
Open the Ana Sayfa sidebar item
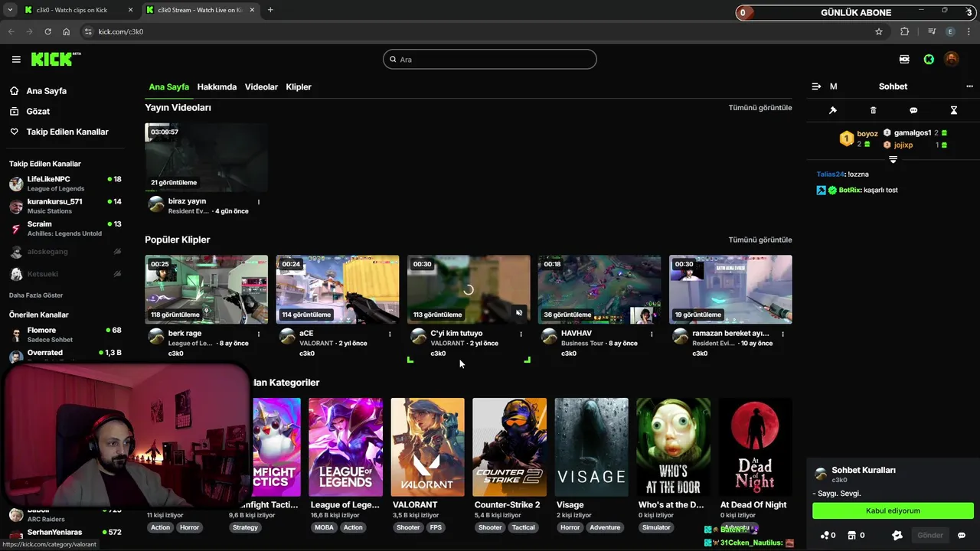(x=46, y=91)
